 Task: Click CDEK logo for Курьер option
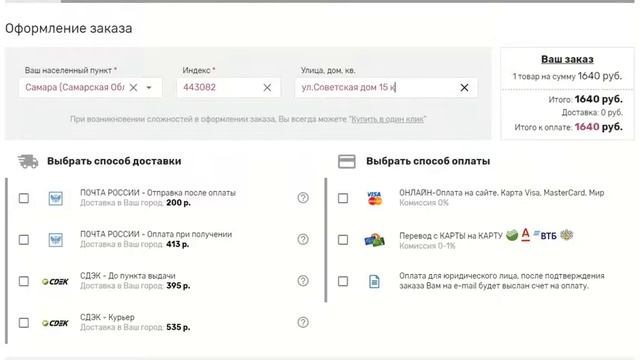pyautogui.click(x=56, y=323)
